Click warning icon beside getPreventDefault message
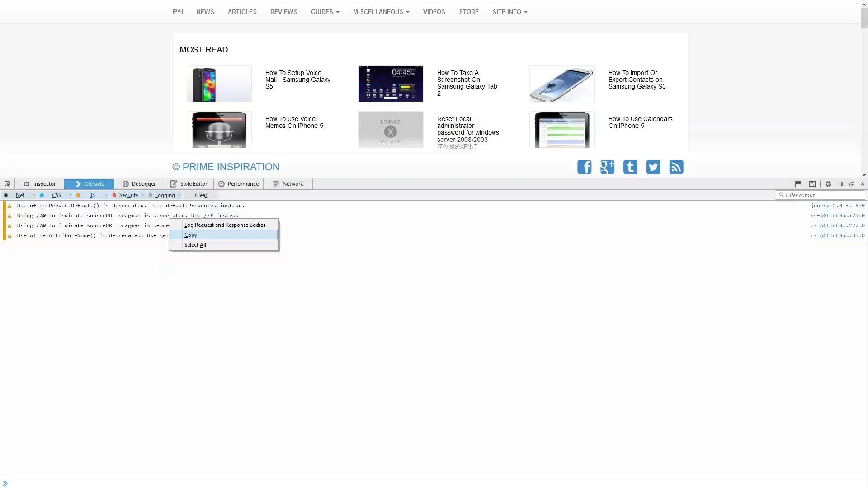The image size is (868, 488). click(9, 206)
